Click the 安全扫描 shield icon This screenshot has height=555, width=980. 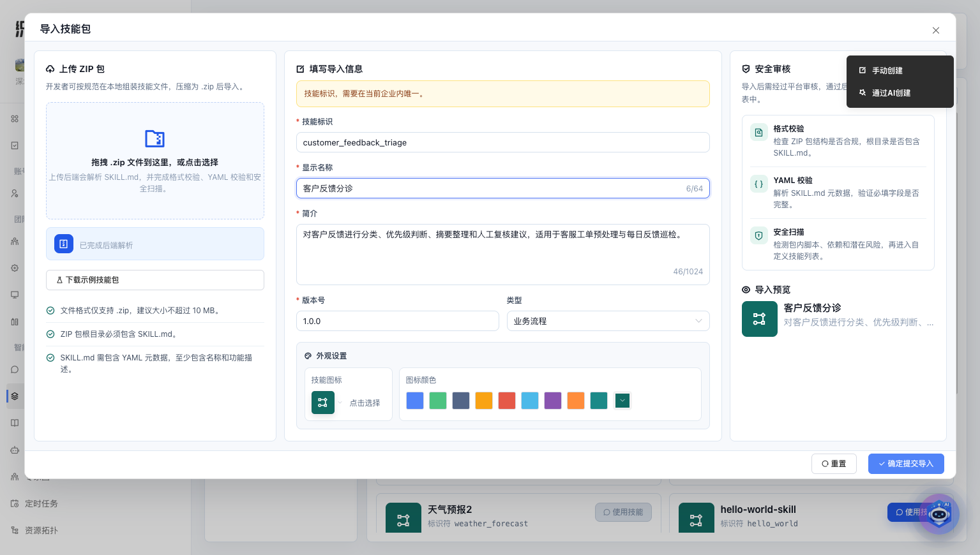pos(758,235)
